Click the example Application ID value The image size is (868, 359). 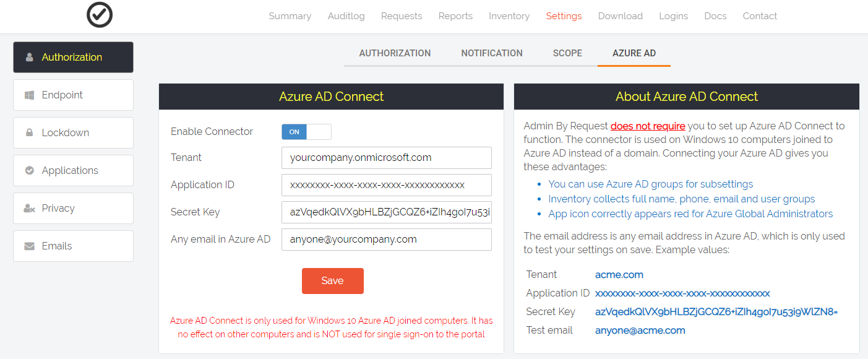682,293
